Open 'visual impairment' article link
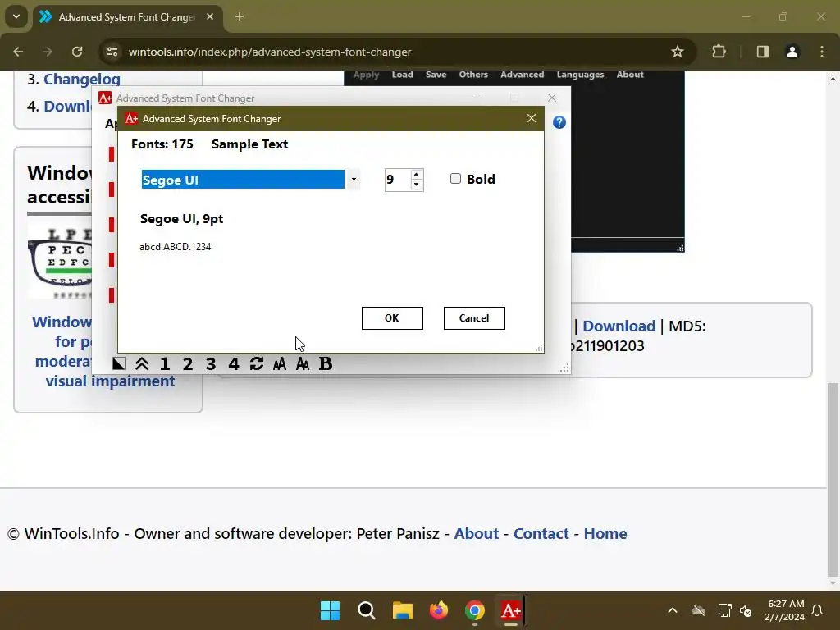840x630 pixels. (111, 381)
